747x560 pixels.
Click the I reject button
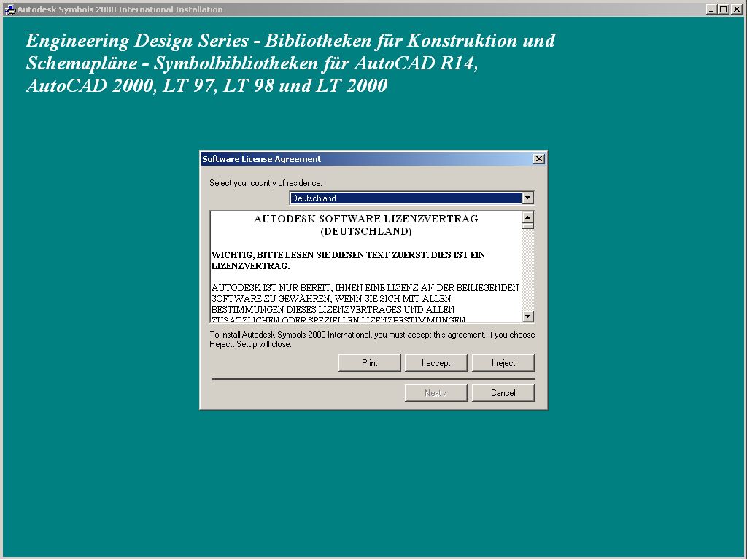pyautogui.click(x=503, y=363)
